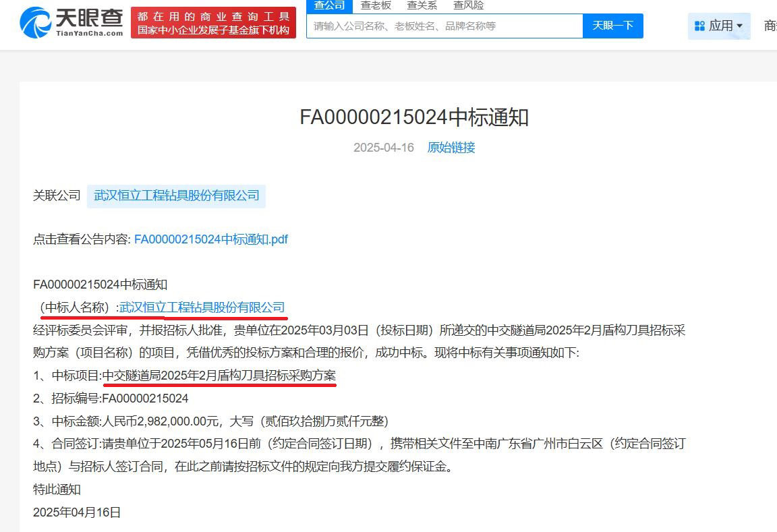The height and width of the screenshot is (532, 777).
Task: Open FA00000215024中标通知.pdf attachment link
Action: 211,239
